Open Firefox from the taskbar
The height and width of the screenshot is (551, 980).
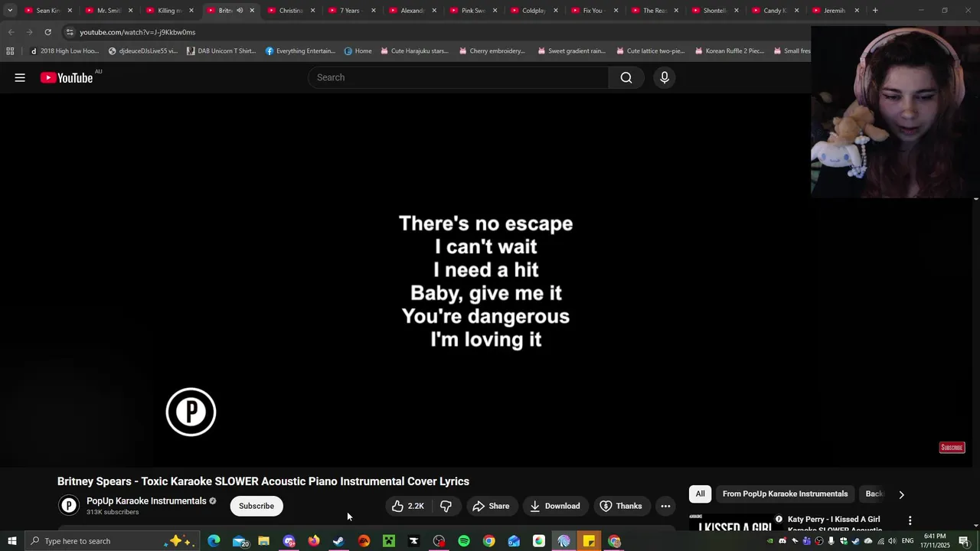point(314,541)
